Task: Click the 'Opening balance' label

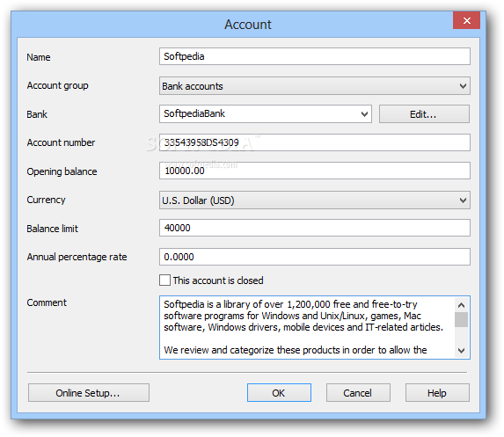Action: (62, 171)
